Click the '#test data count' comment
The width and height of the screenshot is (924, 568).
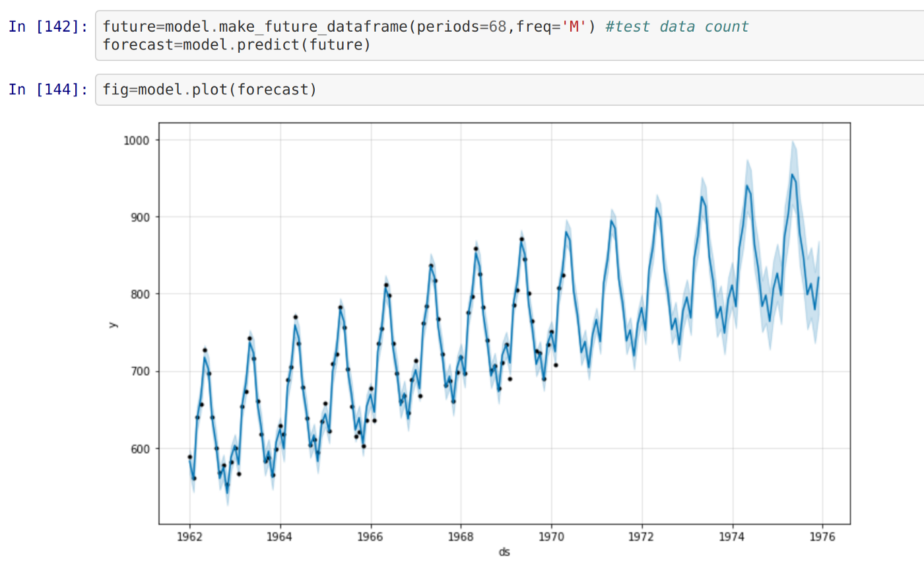coord(677,27)
